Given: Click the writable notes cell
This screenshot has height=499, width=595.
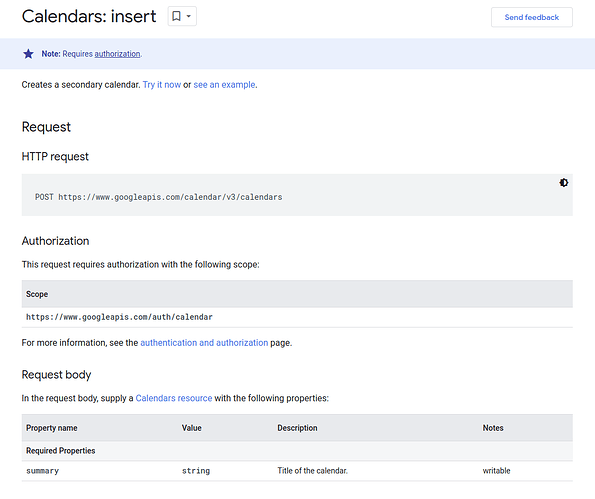Looking at the screenshot, I should click(496, 471).
